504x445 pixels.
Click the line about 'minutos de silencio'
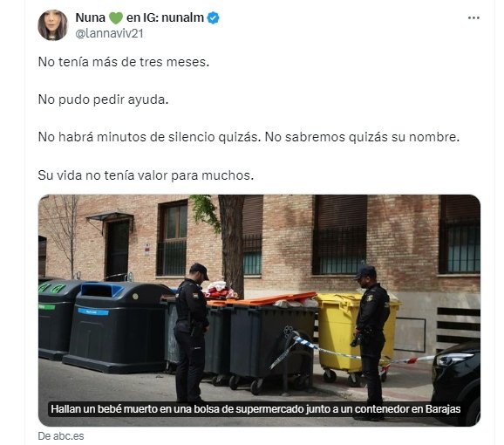pos(249,137)
